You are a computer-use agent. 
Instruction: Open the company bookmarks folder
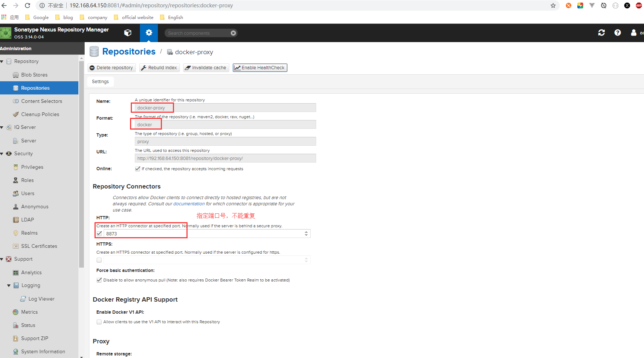[93, 17]
